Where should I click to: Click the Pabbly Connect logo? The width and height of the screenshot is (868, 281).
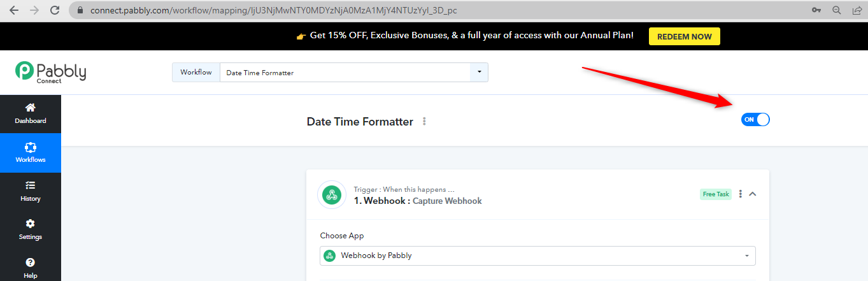point(51,71)
